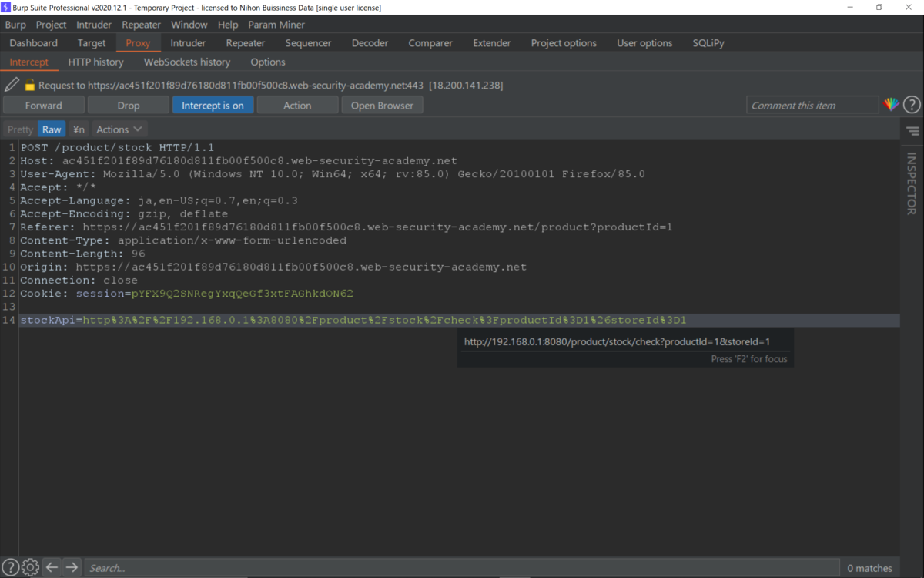The image size is (924, 578).
Task: Open the Intruder menu in menu bar
Action: 94,25
